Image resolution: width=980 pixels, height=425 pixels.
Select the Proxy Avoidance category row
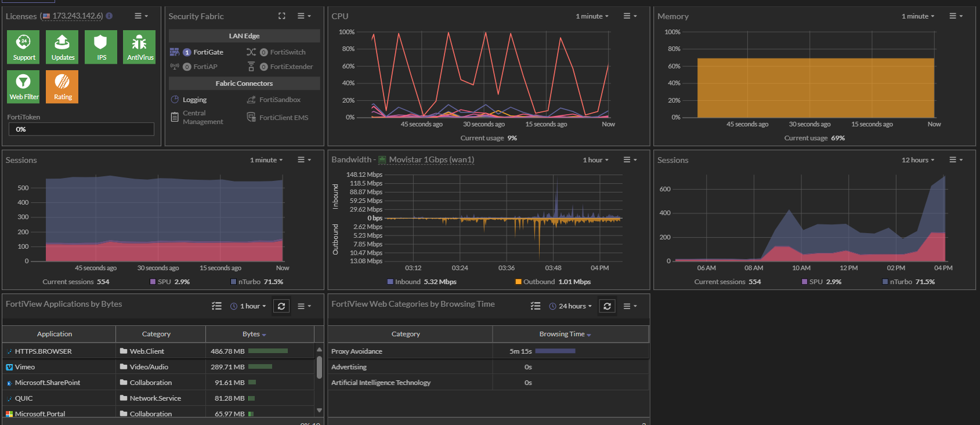tap(489, 351)
